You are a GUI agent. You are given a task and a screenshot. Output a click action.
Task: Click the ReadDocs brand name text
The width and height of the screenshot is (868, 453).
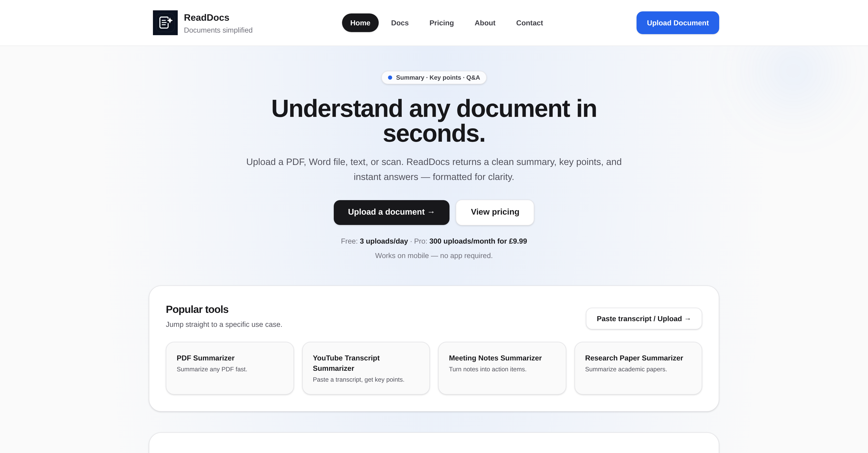(207, 18)
